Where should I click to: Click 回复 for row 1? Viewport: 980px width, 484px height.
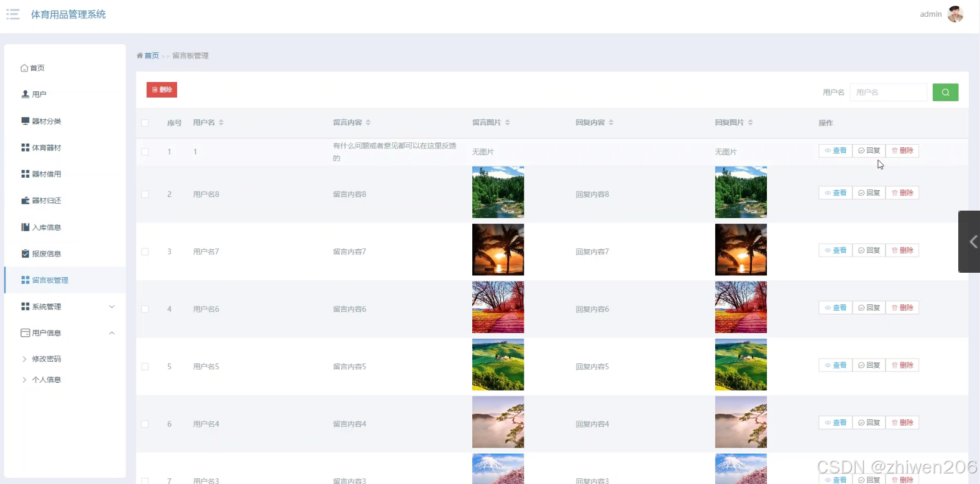(869, 151)
